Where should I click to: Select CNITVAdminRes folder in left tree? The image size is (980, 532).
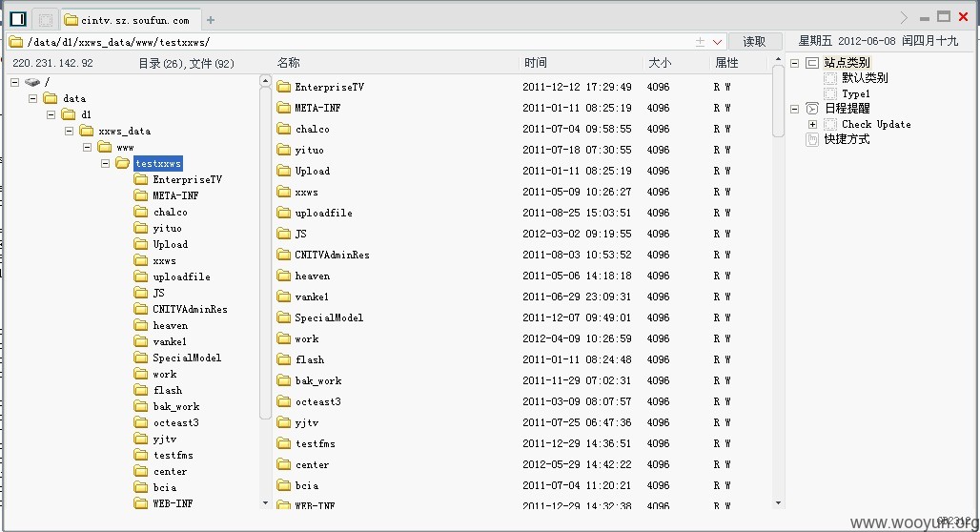pos(190,309)
